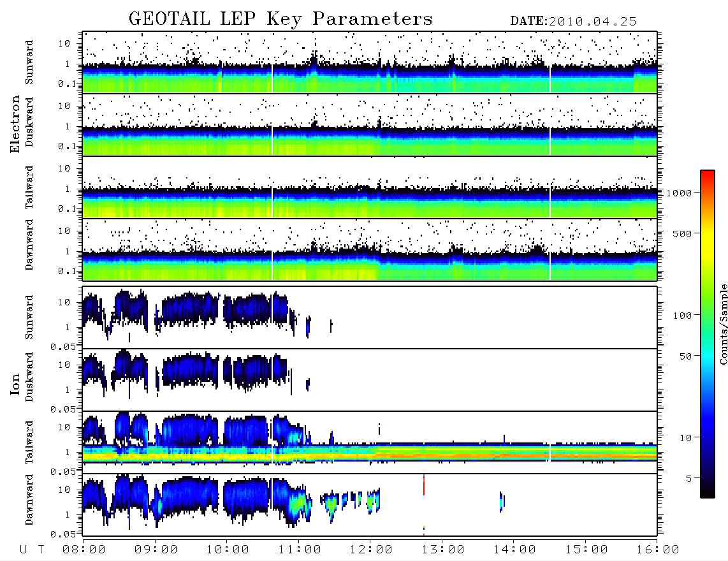Click the Electron Dawnward panel label

(x=29, y=245)
